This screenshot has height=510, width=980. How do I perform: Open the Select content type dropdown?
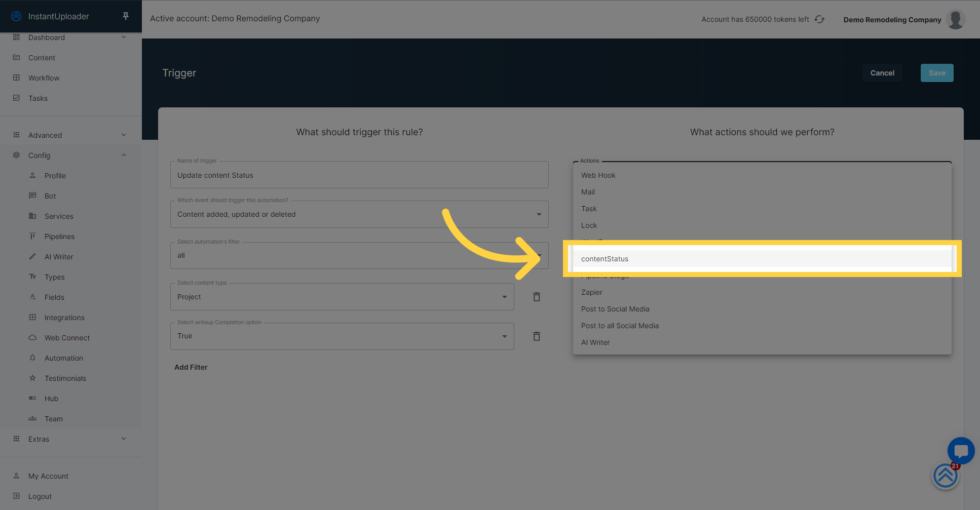[x=342, y=297]
